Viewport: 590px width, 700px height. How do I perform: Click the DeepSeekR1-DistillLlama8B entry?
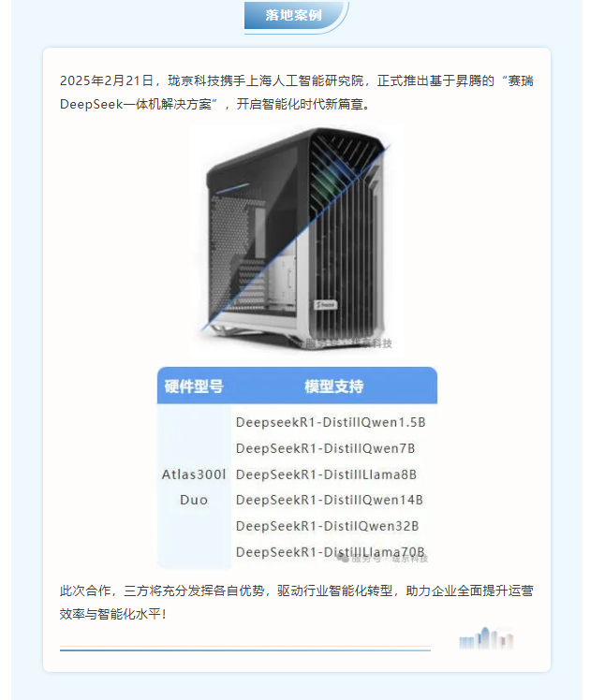pos(327,474)
